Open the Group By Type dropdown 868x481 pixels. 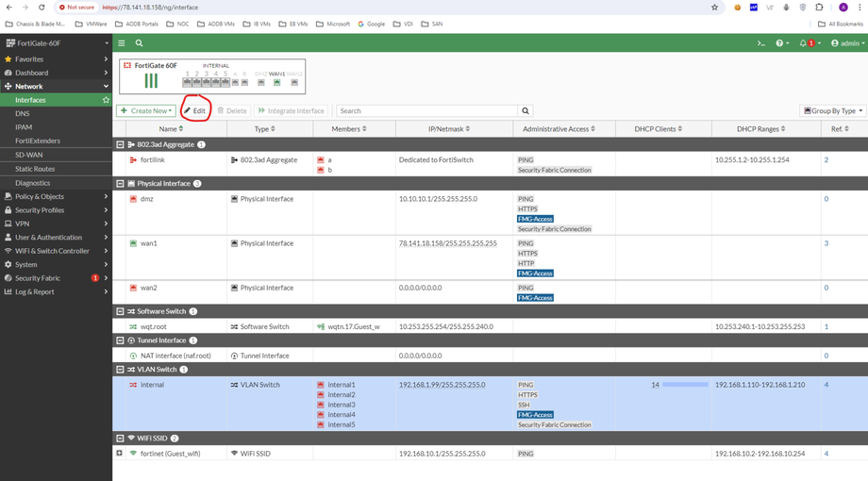point(832,111)
